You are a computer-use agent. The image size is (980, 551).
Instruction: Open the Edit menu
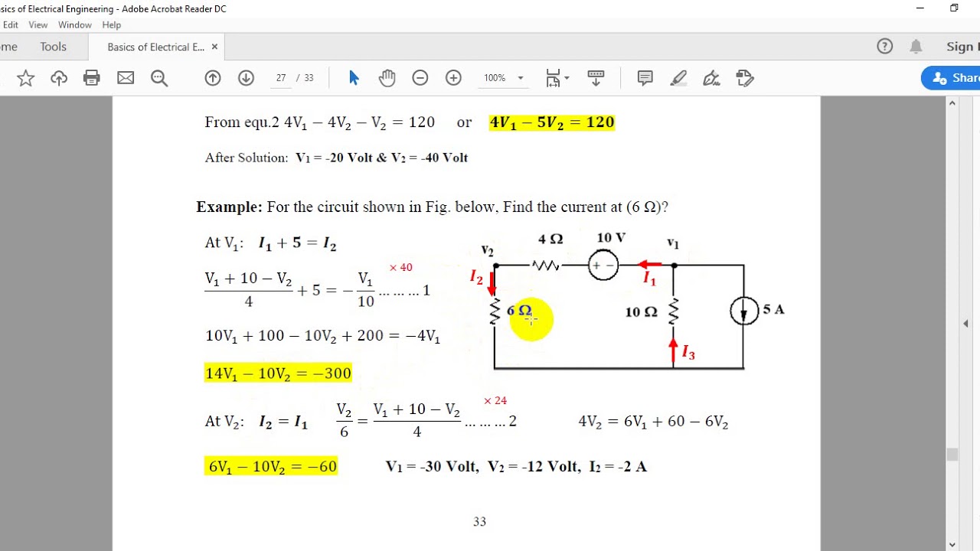11,25
